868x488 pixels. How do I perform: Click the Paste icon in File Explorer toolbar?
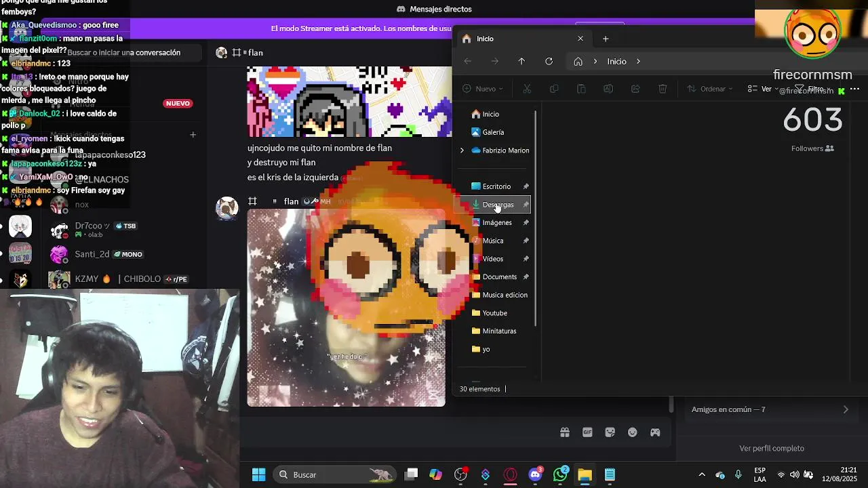pyautogui.click(x=581, y=89)
